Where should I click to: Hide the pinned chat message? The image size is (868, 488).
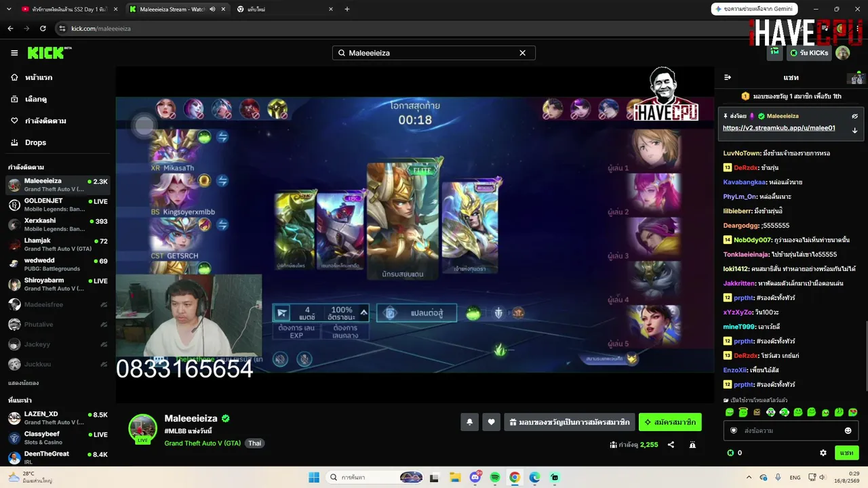click(x=854, y=116)
